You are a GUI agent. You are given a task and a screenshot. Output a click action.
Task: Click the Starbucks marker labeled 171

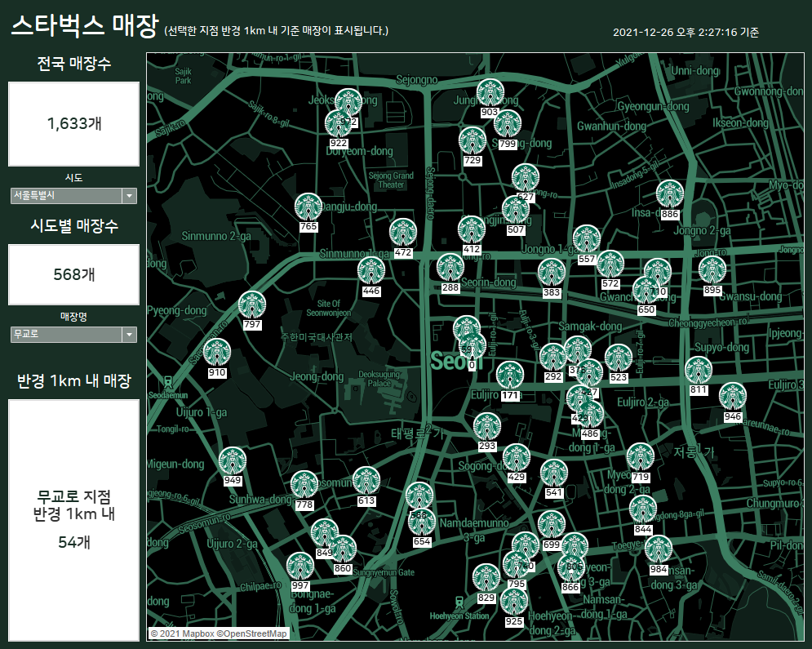pos(510,376)
